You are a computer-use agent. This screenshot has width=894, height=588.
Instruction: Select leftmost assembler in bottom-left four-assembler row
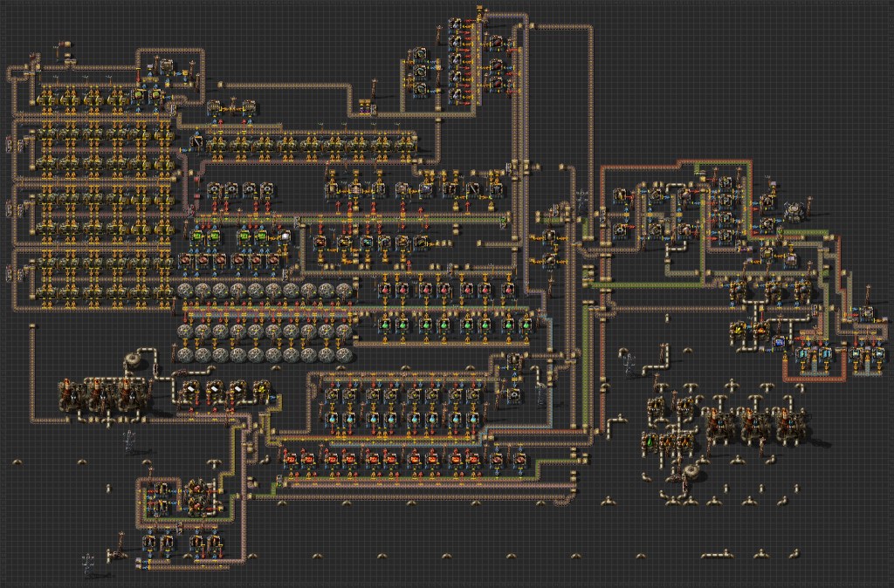pos(149,541)
